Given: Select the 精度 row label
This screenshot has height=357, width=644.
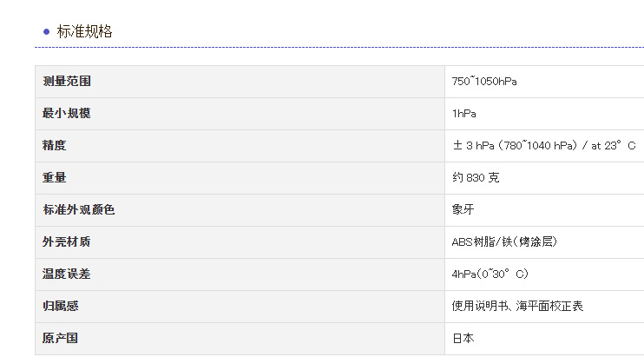Looking at the screenshot, I should pyautogui.click(x=55, y=146).
